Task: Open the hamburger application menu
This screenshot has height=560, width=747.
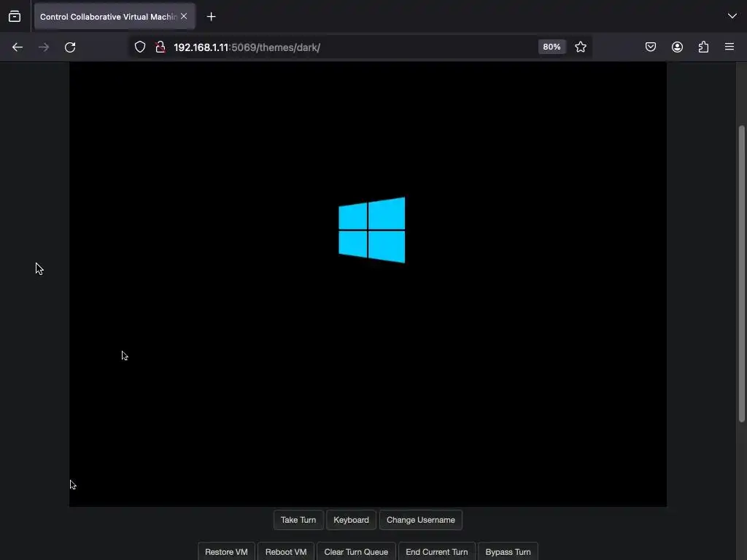Action: [x=729, y=47]
